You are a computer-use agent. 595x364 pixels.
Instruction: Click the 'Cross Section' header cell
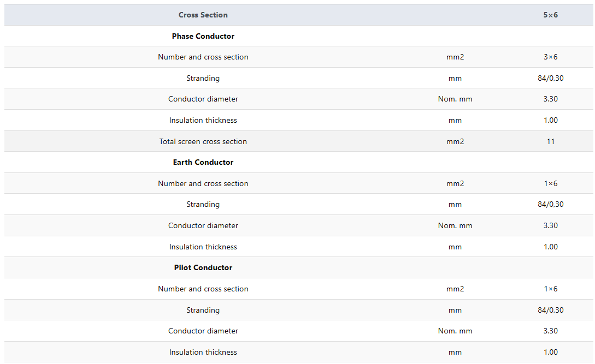(203, 15)
